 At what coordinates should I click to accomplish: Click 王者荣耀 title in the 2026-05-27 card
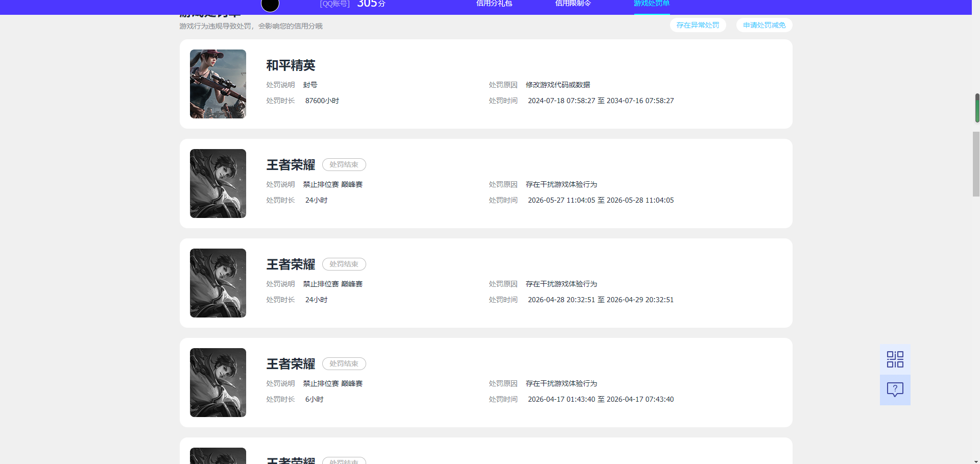(291, 165)
